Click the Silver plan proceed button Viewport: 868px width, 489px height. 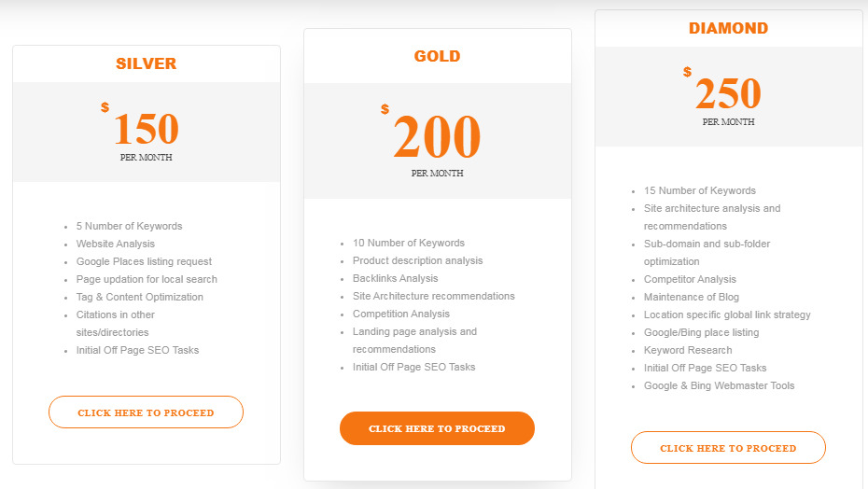pyautogui.click(x=147, y=412)
